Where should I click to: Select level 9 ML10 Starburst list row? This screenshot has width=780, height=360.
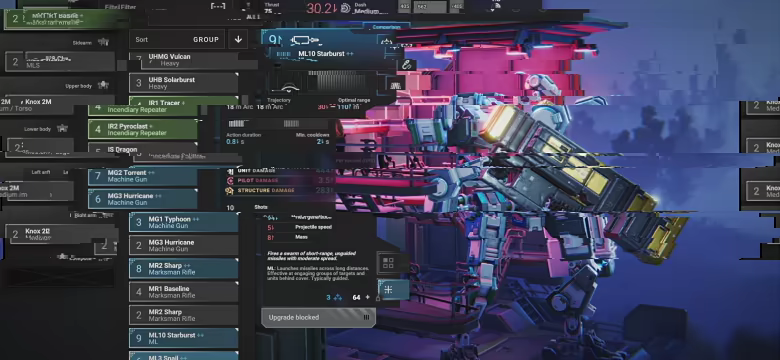point(184,338)
